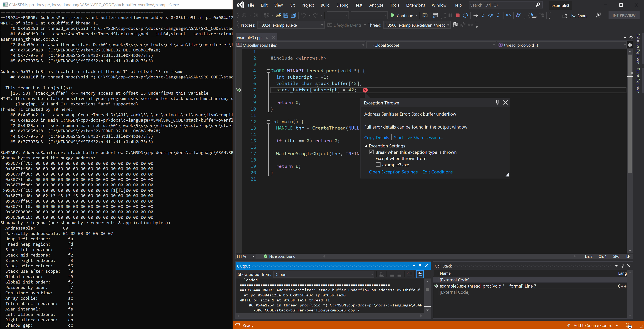The width and height of the screenshot is (644, 329).
Task: Toggle Break when this exception type is thrown
Action: [371, 152]
